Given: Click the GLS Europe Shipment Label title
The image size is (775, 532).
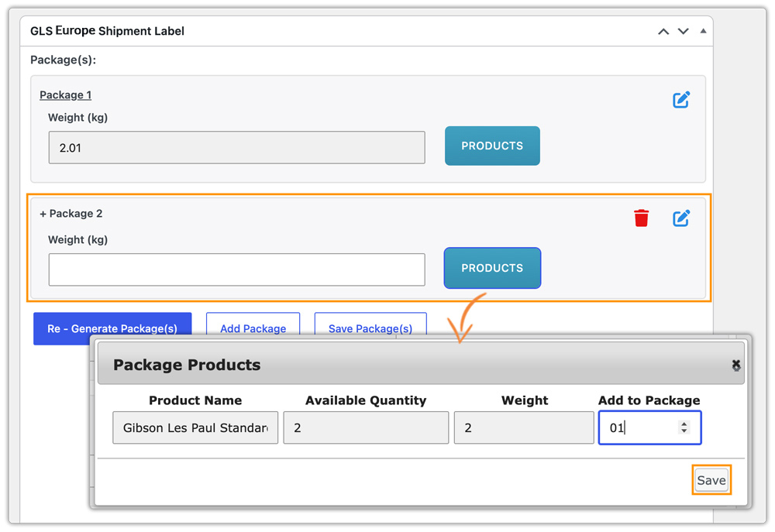Looking at the screenshot, I should pyautogui.click(x=107, y=31).
